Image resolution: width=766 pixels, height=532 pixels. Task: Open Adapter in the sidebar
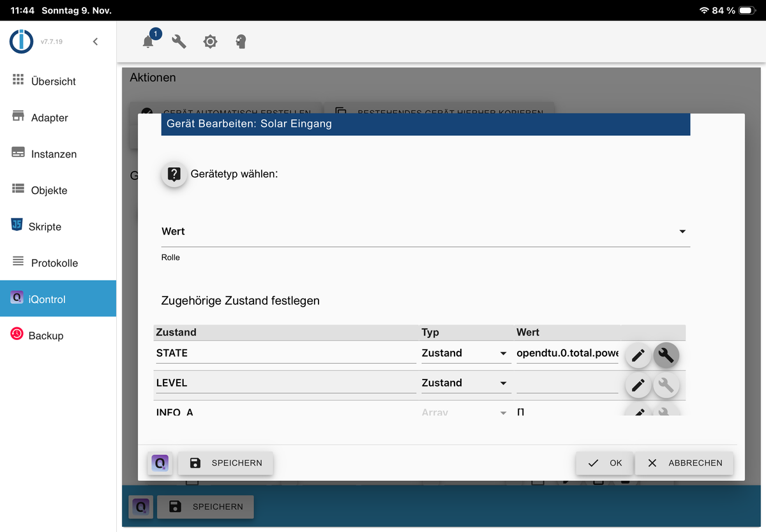[58, 117]
